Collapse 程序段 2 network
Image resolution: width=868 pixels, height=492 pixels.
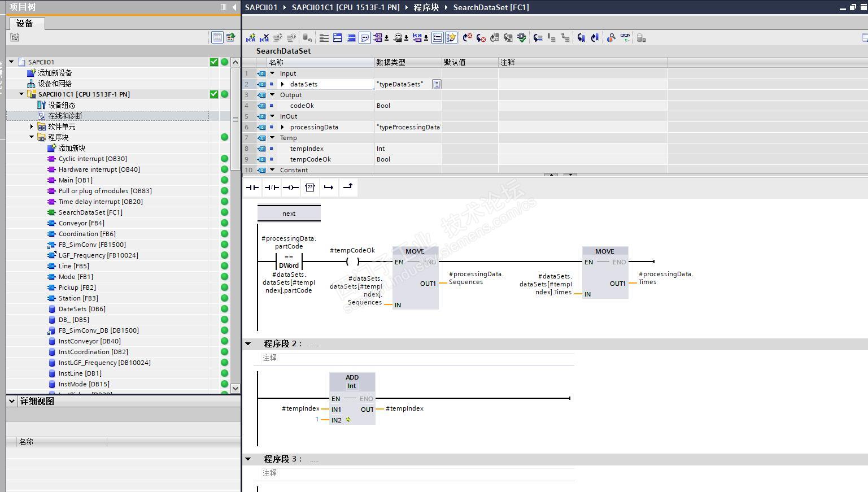pyautogui.click(x=248, y=343)
